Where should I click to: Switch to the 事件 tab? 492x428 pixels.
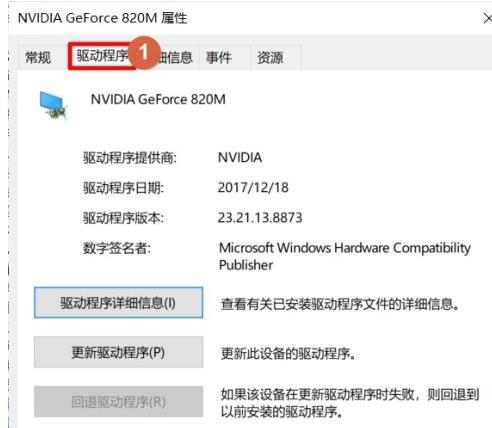pos(218,57)
